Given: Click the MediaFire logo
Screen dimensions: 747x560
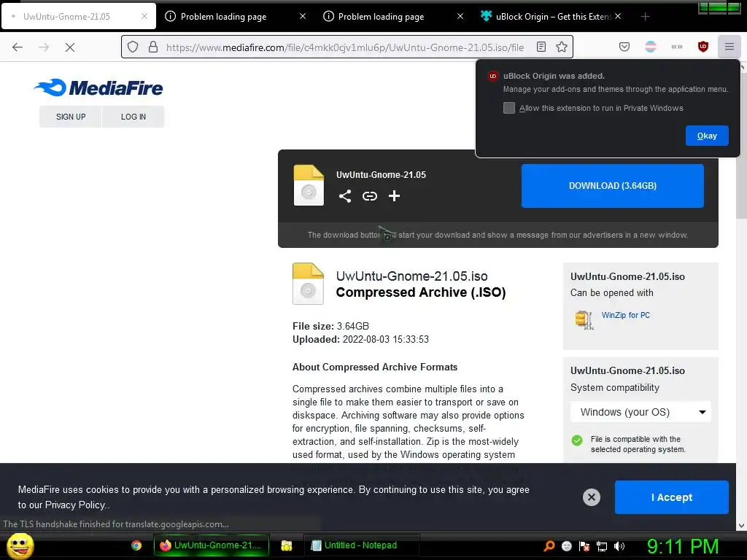Looking at the screenshot, I should (98, 87).
